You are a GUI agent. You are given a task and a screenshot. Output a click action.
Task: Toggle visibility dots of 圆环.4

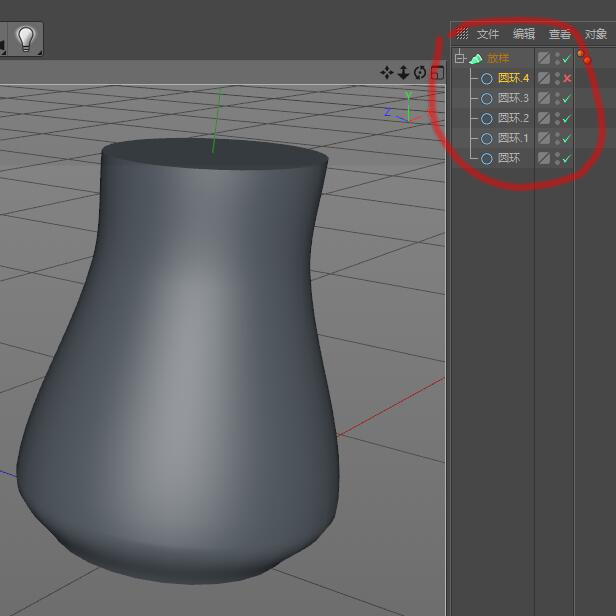pyautogui.click(x=557, y=78)
